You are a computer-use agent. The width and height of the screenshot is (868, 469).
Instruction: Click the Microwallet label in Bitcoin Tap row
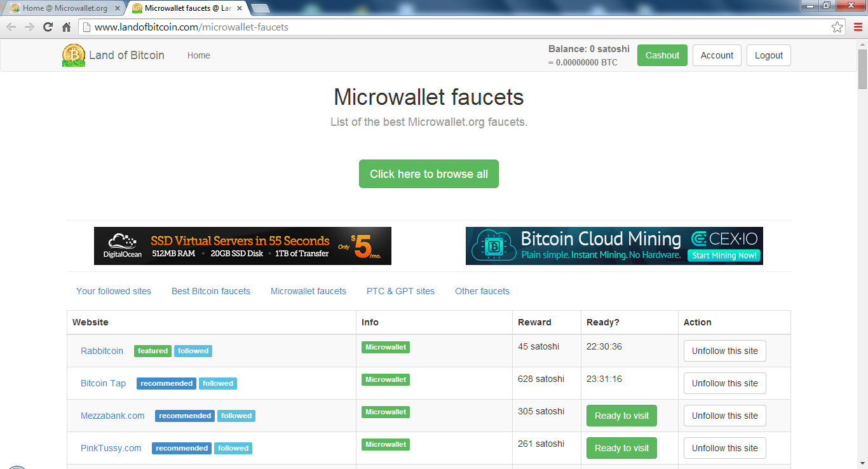click(386, 379)
